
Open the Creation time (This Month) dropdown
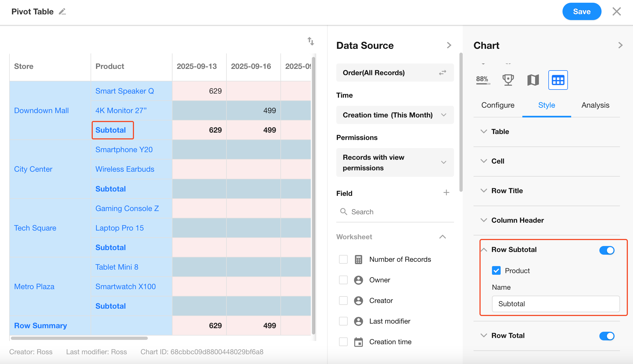[395, 115]
